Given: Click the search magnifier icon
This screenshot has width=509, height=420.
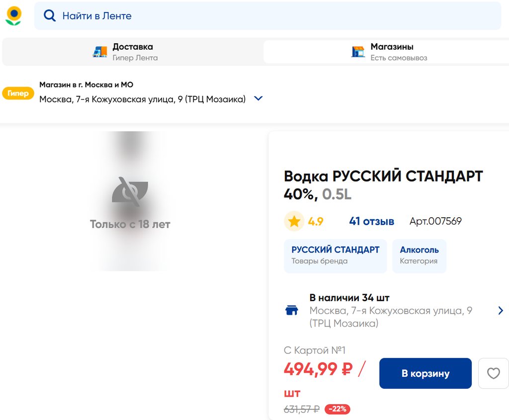Looking at the screenshot, I should coord(50,16).
